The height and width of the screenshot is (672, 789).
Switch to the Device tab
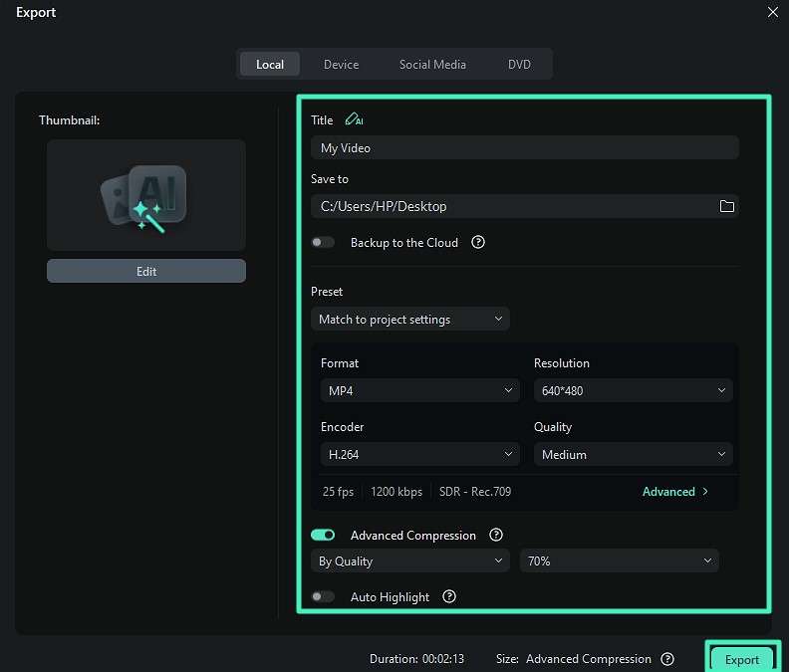click(341, 65)
